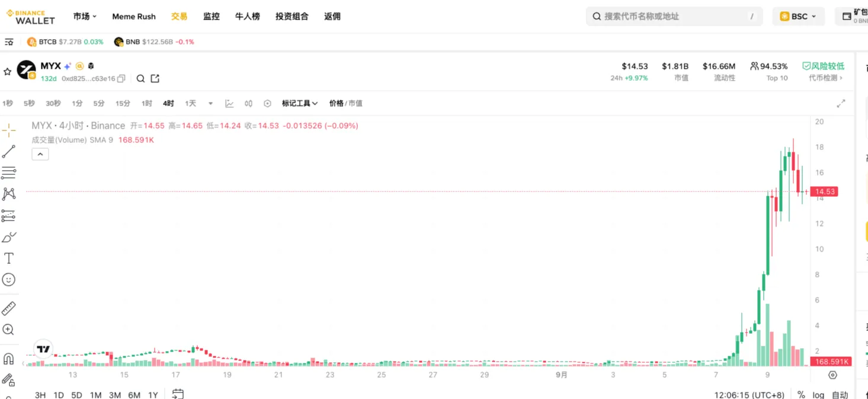Screen dimensions: 868x399
Task: Click the MYX token logo
Action: [x=26, y=70]
